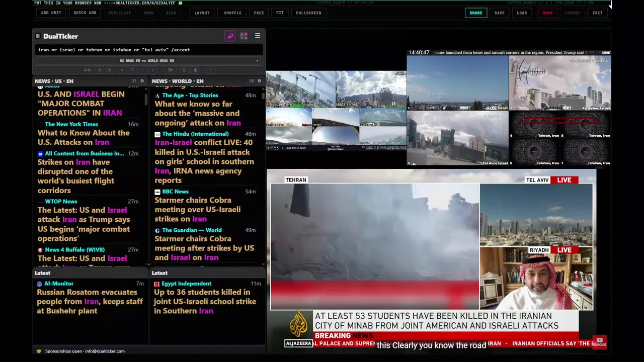Click the News 4 Buffalo (WIVB) source icon
The width and height of the screenshot is (644, 362).
click(x=40, y=250)
